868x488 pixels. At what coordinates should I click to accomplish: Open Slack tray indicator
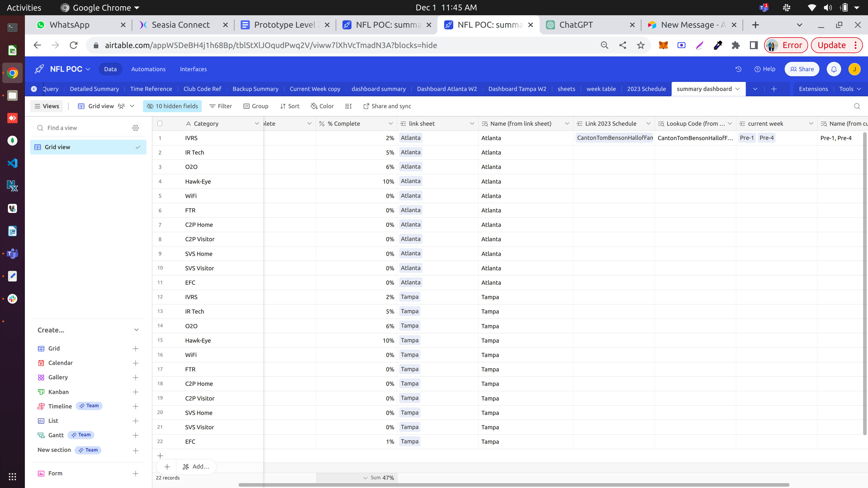coord(786,7)
